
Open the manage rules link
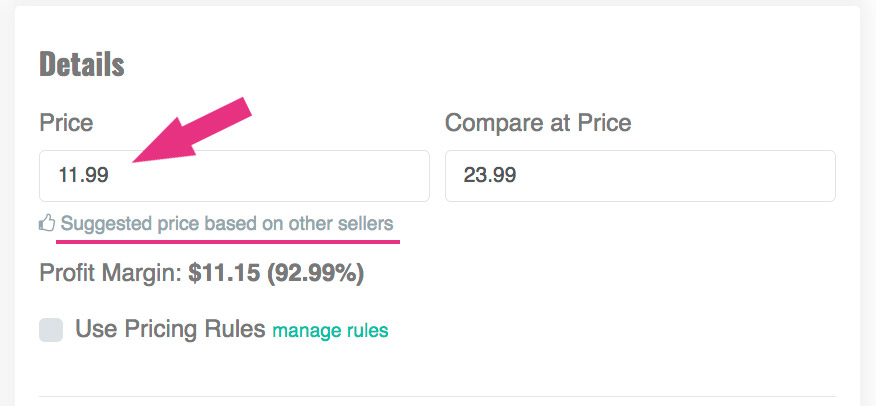click(330, 330)
